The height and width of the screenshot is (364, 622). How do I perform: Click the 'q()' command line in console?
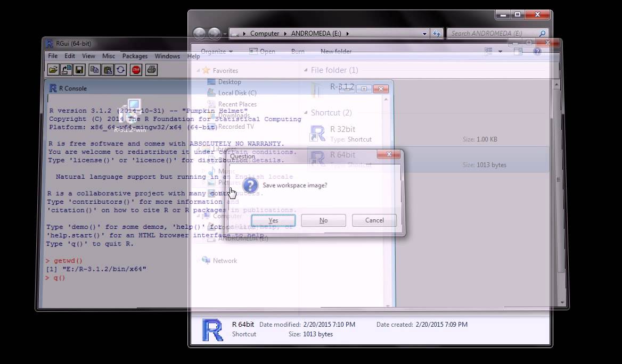(x=55, y=278)
